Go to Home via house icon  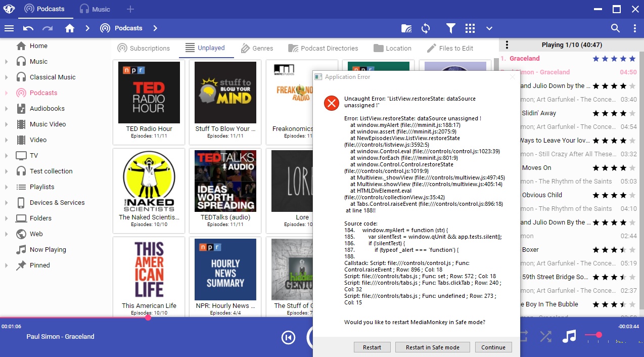[70, 28]
